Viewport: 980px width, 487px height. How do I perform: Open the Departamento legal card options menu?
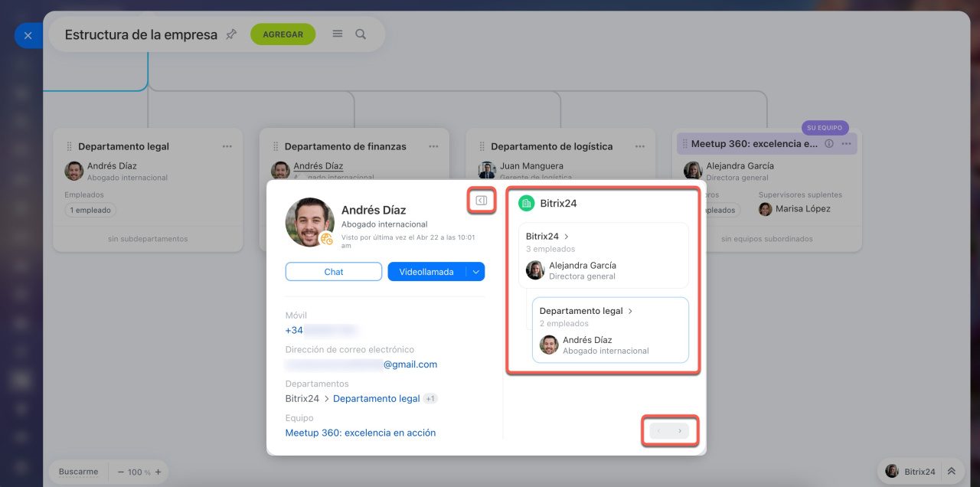(227, 146)
